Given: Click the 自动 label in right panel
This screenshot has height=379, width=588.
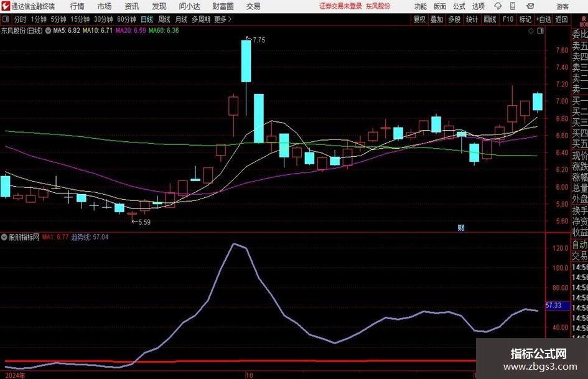Looking at the screenshot, I should (x=580, y=245).
